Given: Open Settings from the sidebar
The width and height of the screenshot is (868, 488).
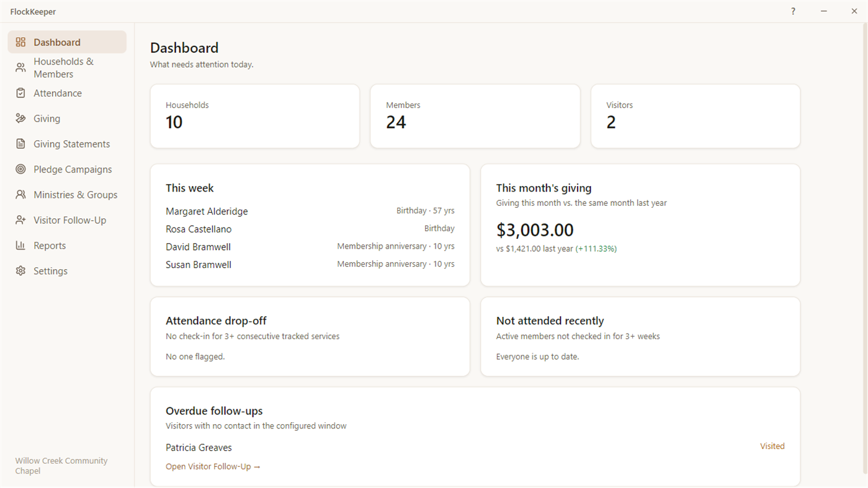Looking at the screenshot, I should (67, 271).
